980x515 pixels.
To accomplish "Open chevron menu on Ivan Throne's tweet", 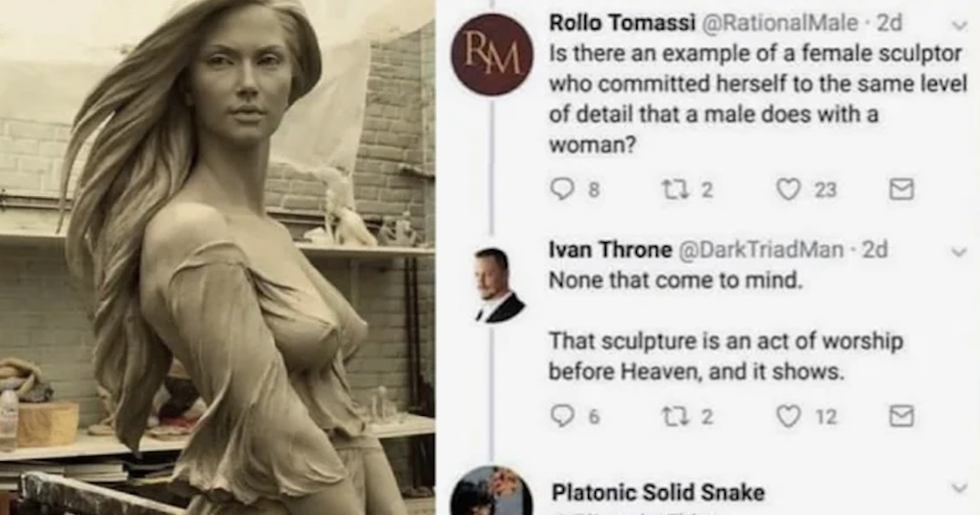I will pyautogui.click(x=957, y=253).
